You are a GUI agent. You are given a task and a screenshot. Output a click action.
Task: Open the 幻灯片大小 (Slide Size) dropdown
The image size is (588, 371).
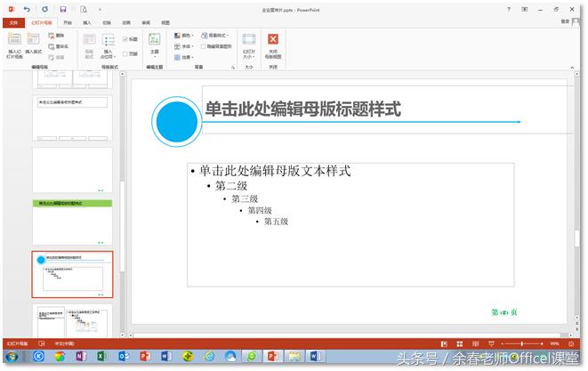coord(249,45)
